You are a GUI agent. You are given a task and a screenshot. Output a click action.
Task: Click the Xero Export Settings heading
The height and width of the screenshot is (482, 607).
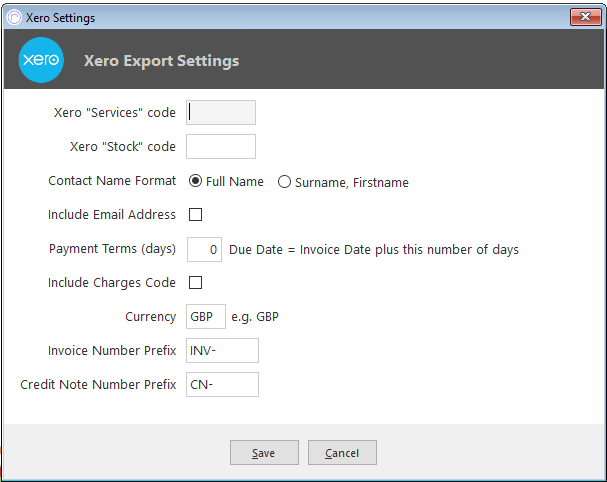(161, 61)
